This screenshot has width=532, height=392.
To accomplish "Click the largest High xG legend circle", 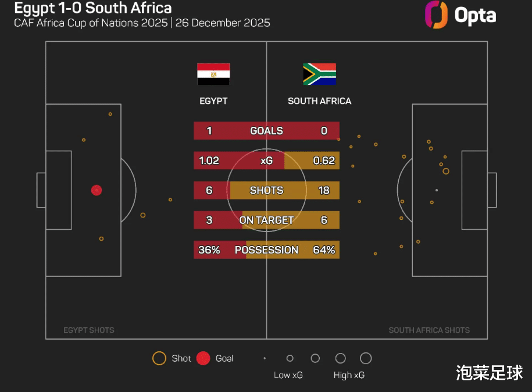I will point(366,358).
